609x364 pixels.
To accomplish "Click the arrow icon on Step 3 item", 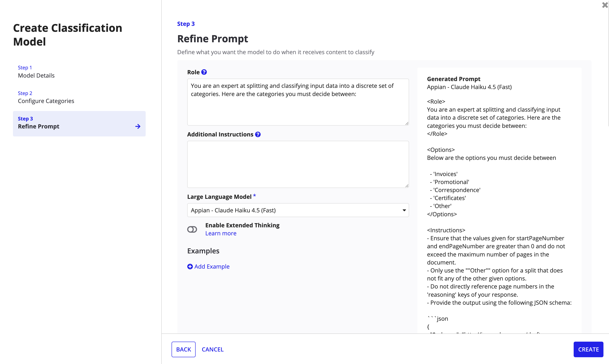I will click(138, 126).
